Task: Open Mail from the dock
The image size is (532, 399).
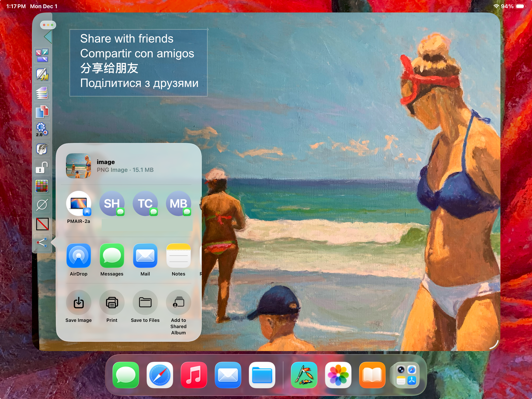Action: tap(228, 375)
